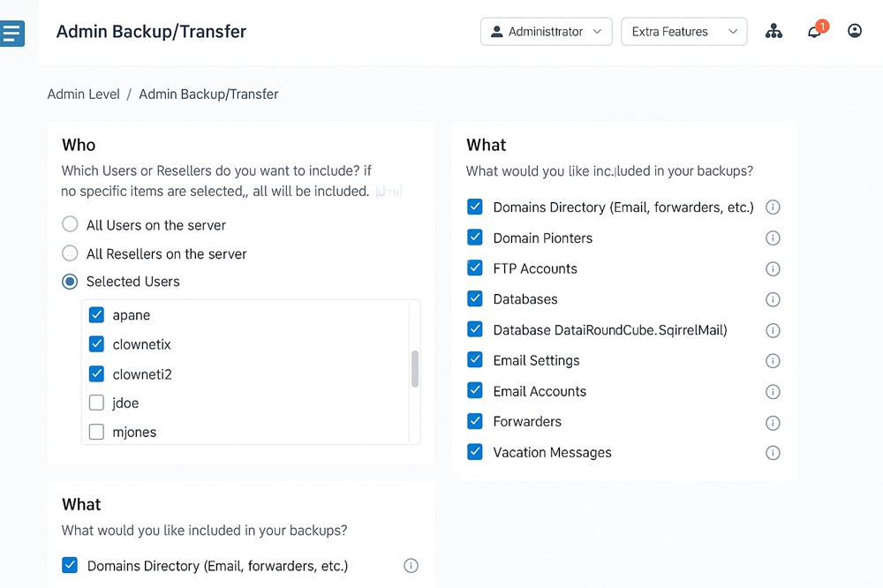Open the hamburger sidebar menu
Viewport: 883px width, 588px height.
click(12, 34)
